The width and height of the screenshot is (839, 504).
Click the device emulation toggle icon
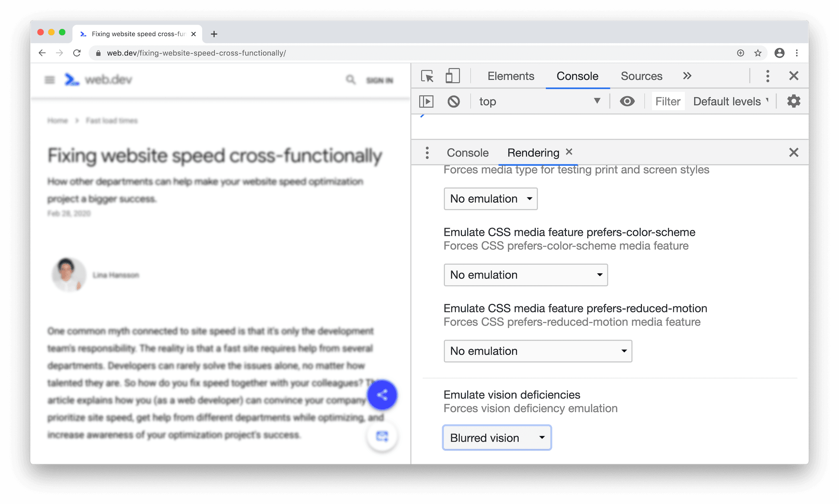point(453,76)
